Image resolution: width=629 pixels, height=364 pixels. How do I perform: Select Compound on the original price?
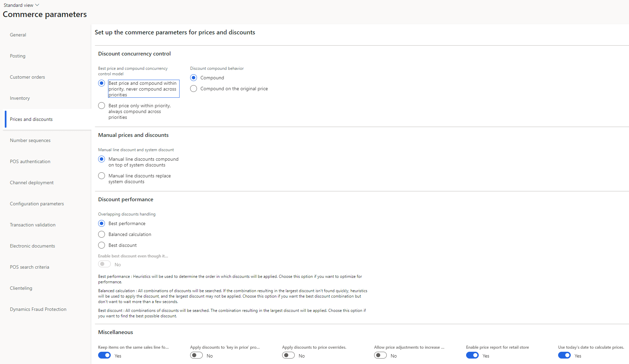[194, 89]
